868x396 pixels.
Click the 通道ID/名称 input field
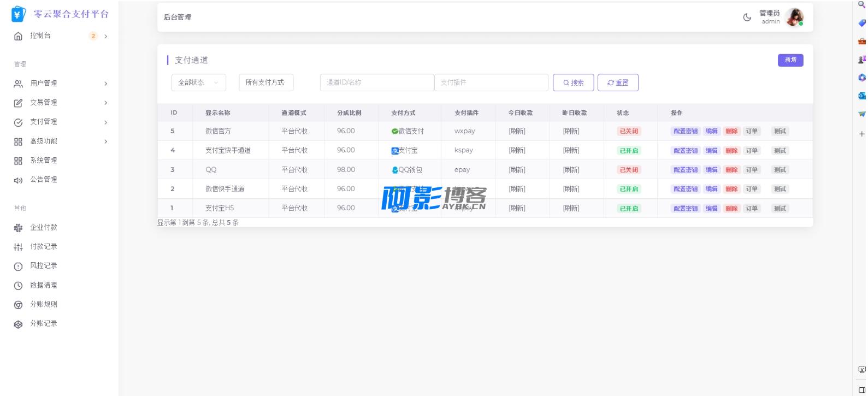(376, 82)
